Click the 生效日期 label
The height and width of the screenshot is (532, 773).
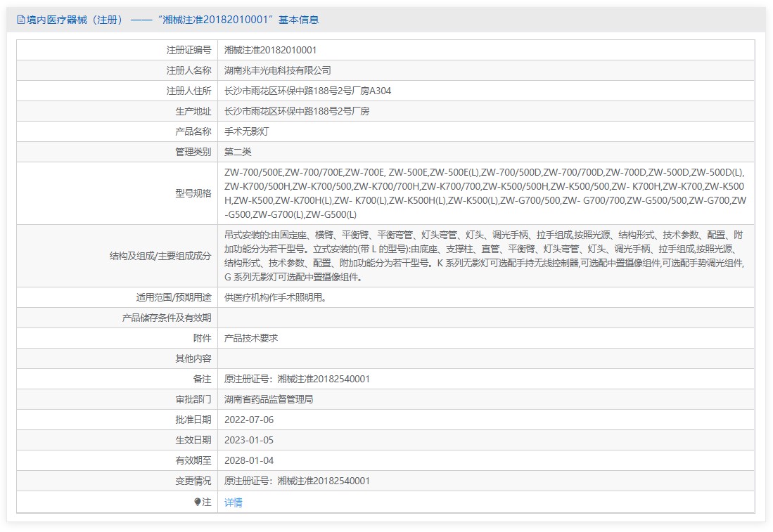point(193,440)
